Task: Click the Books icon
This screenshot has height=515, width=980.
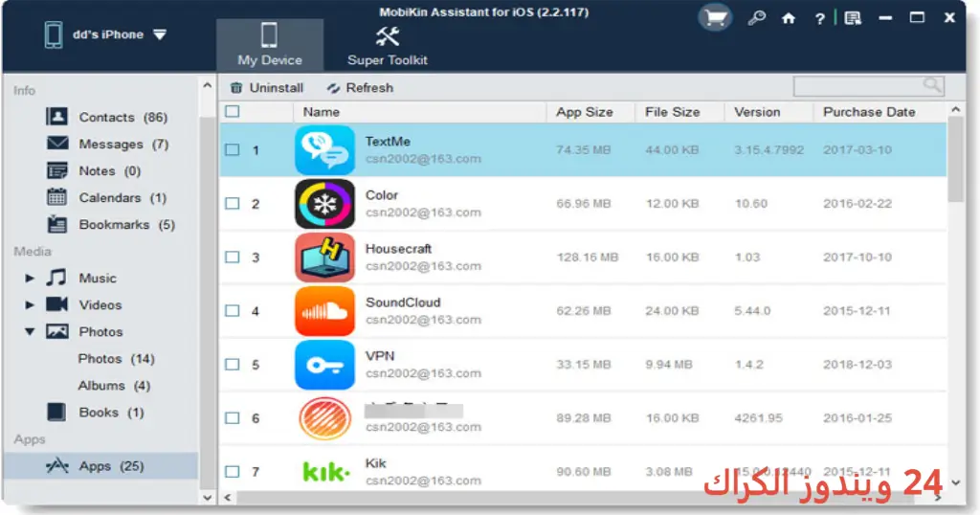Action: point(56,412)
